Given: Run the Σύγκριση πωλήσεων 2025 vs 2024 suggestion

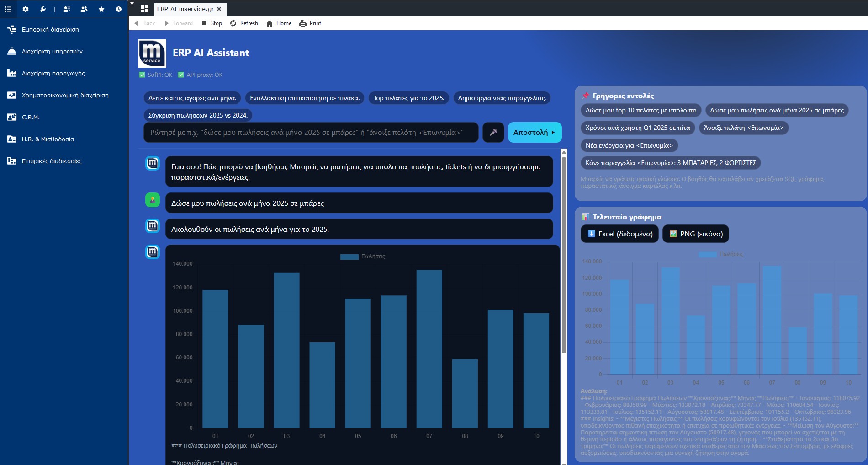Looking at the screenshot, I should 198,116.
